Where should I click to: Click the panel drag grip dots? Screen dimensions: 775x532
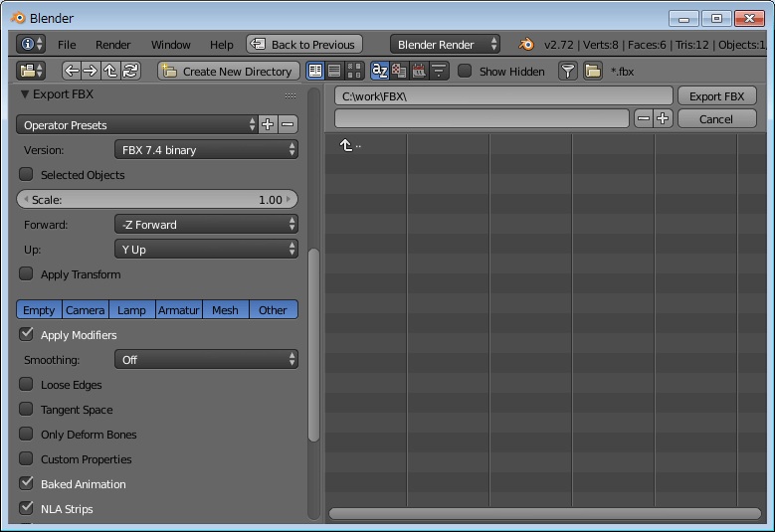coord(291,95)
